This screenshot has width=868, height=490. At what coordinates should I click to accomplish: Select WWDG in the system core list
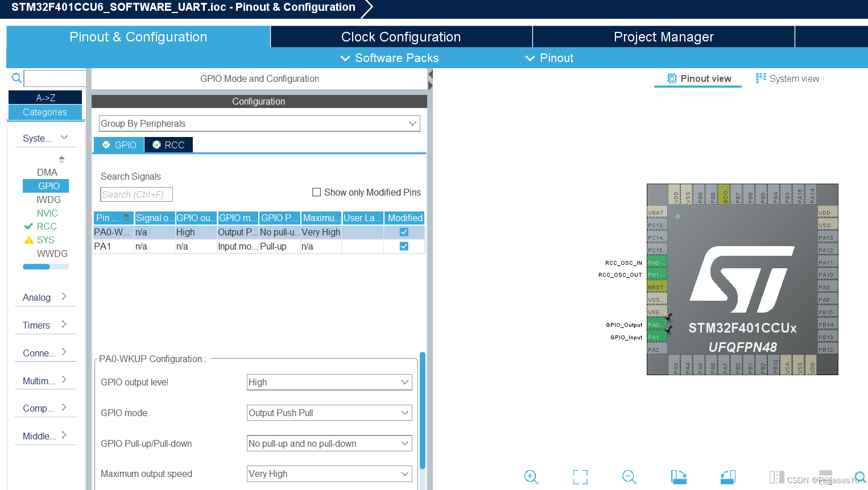pos(52,254)
